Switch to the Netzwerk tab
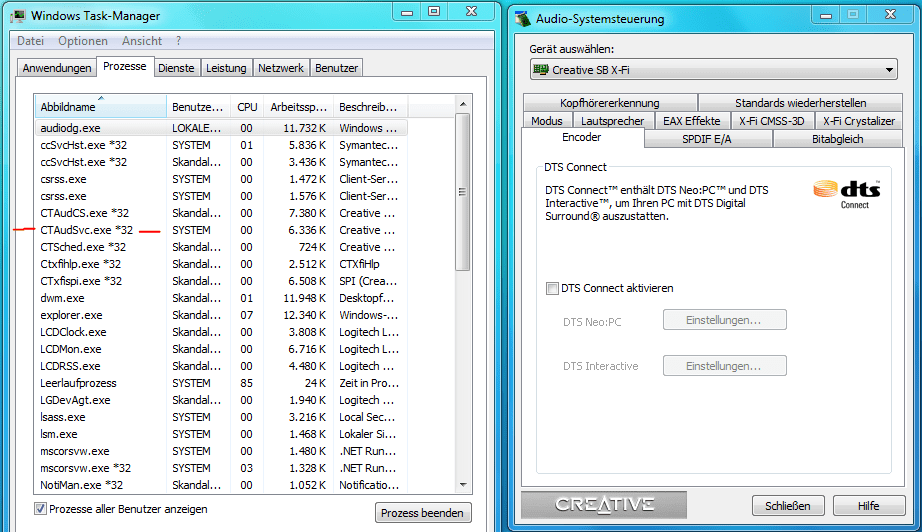 tap(281, 68)
